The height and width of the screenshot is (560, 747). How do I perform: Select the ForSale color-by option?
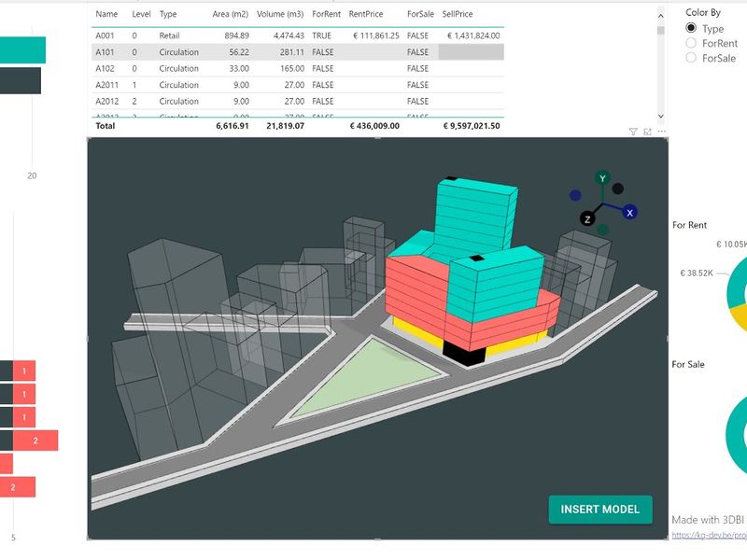(691, 58)
